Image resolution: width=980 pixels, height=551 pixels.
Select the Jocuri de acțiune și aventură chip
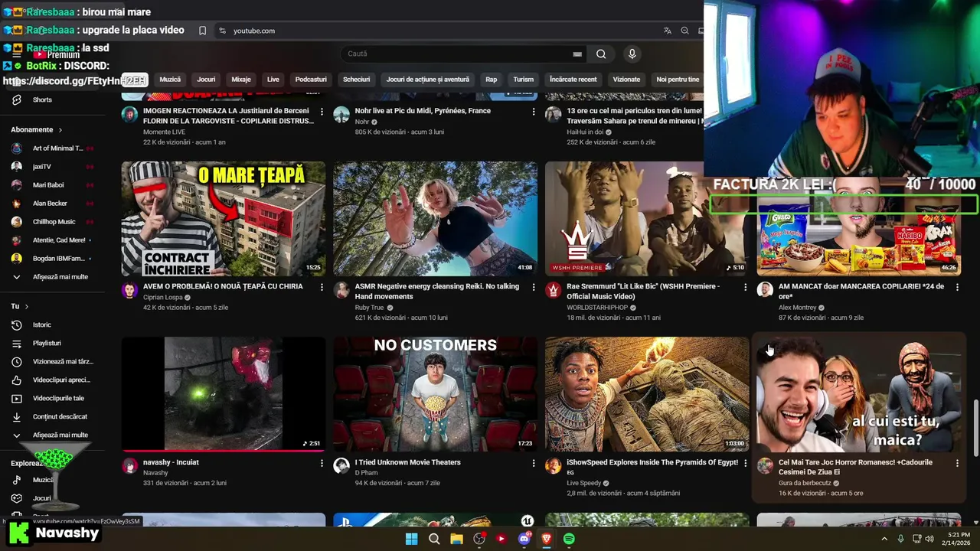[428, 80]
